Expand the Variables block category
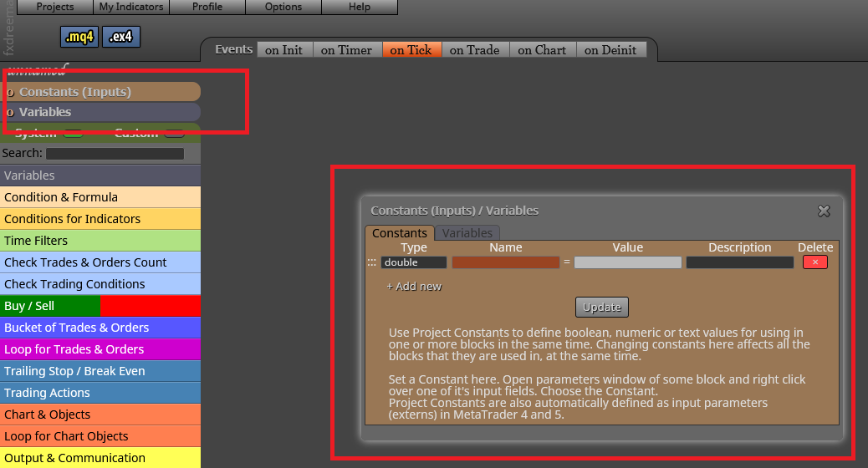868x468 pixels. click(x=100, y=175)
